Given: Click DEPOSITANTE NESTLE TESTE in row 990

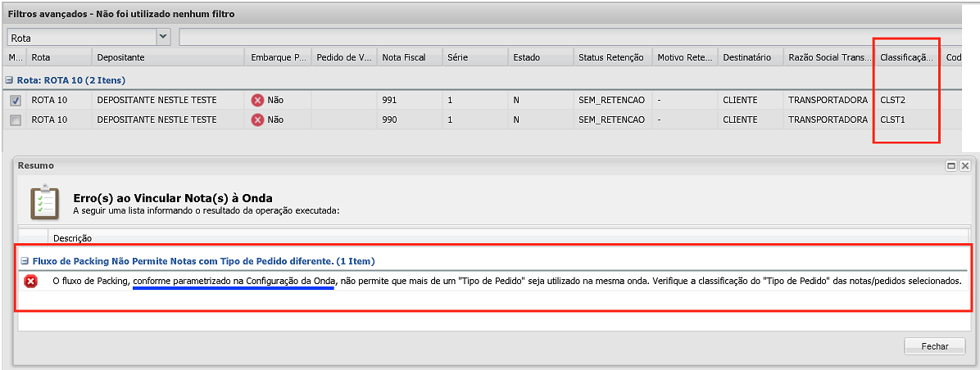Looking at the screenshot, I should (167, 120).
